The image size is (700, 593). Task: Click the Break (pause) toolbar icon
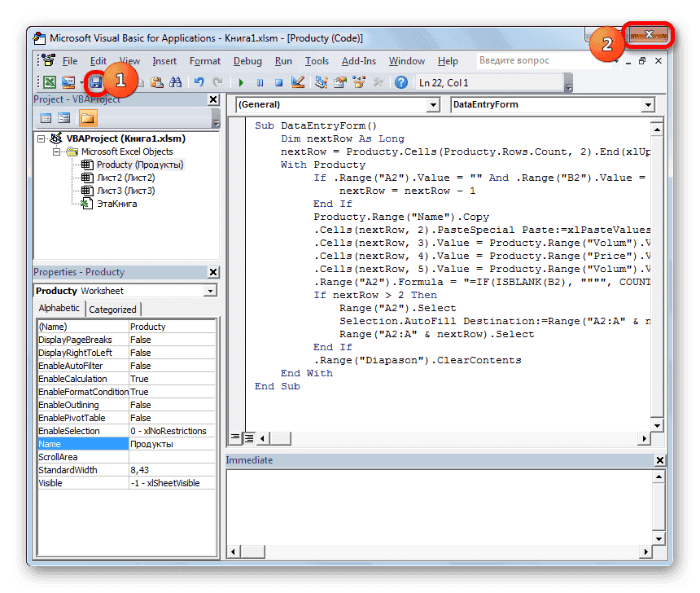pos(260,82)
